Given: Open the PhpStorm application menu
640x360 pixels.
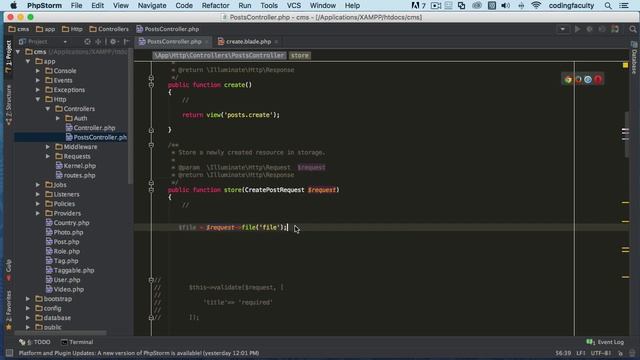Looking at the screenshot, I should (x=44, y=5).
